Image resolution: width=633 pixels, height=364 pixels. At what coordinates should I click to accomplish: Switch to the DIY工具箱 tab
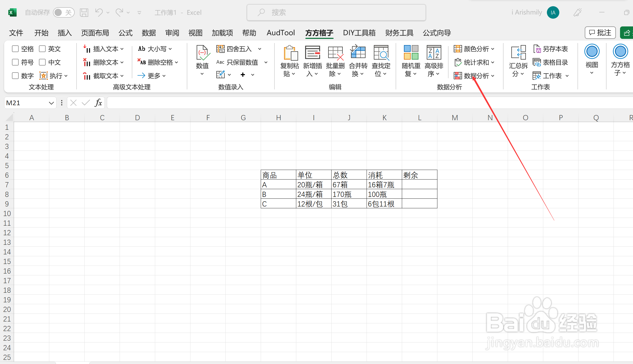pos(359,33)
